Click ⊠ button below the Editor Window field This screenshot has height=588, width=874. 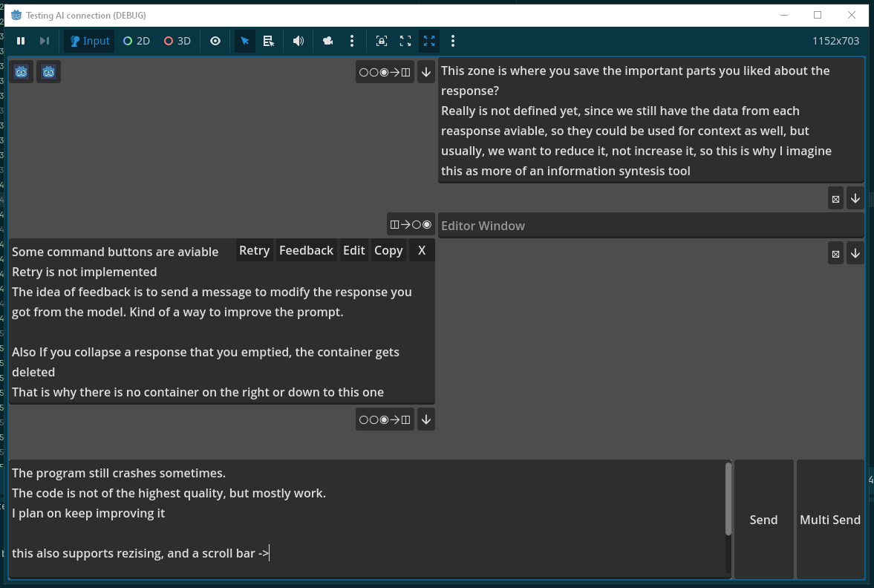[x=835, y=253]
